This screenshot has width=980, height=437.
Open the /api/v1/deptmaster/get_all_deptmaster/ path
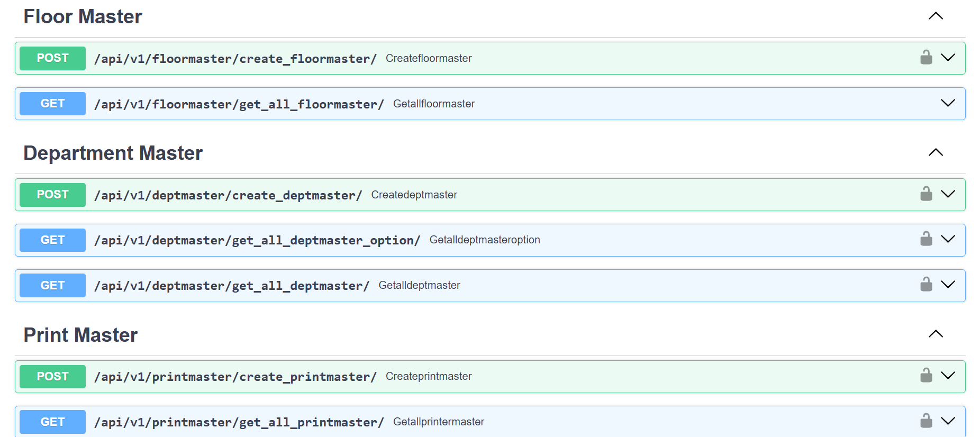click(231, 286)
